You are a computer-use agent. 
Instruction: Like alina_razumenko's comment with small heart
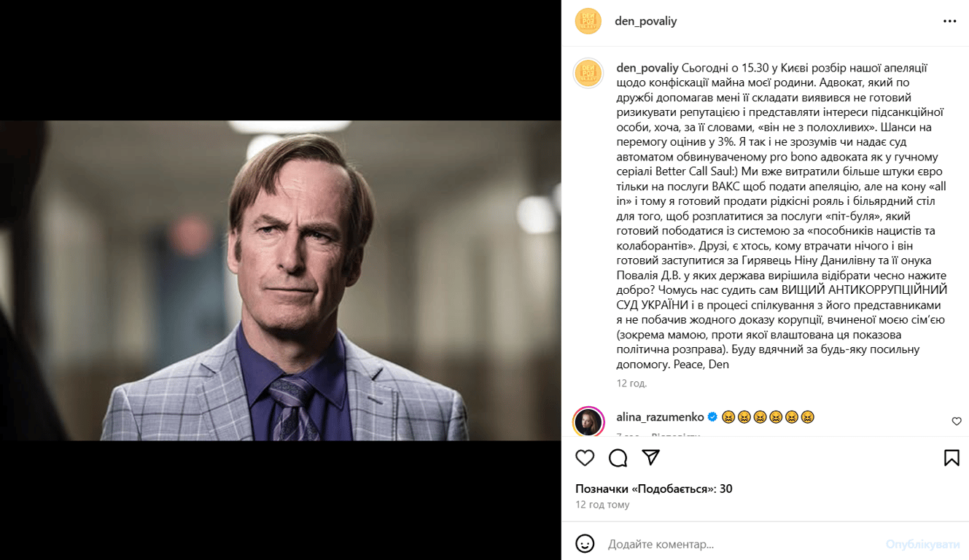pos(957,421)
